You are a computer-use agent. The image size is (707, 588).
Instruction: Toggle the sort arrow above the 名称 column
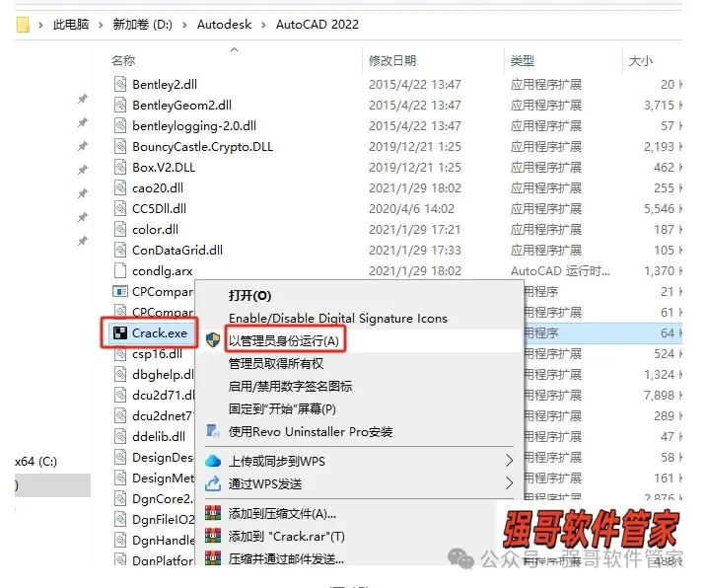234,49
